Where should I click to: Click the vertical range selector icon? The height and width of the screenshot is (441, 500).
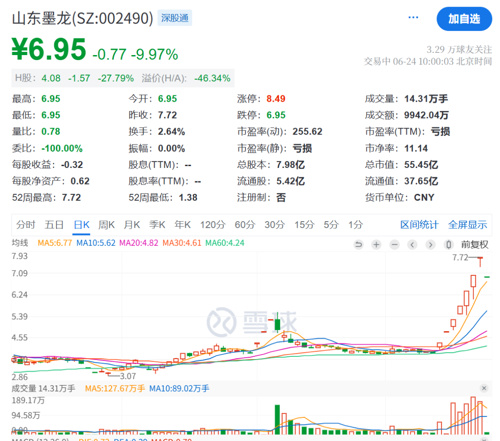click(448, 245)
